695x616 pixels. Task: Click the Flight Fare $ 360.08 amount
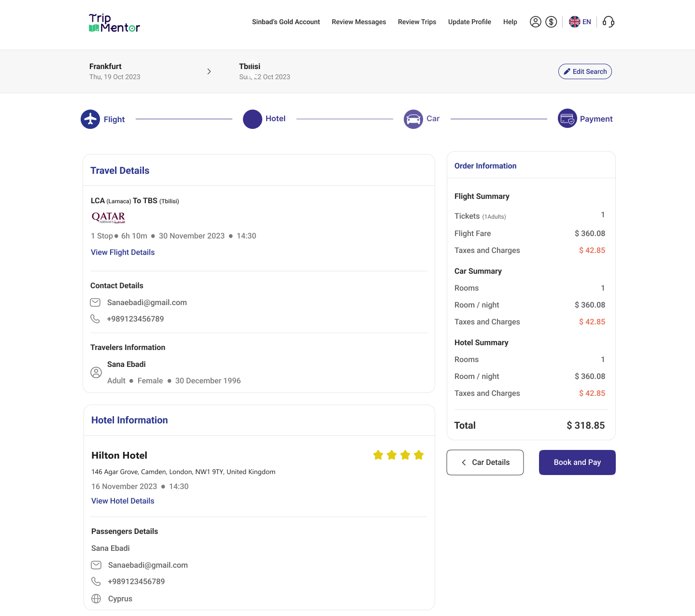tap(590, 233)
